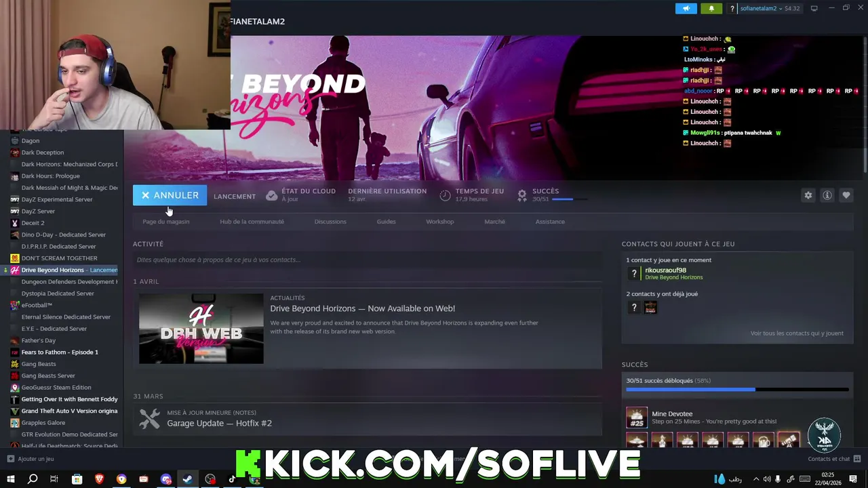868x488 pixels.
Task: Open Garage Update — Hotfix #2 notes
Action: 219,423
